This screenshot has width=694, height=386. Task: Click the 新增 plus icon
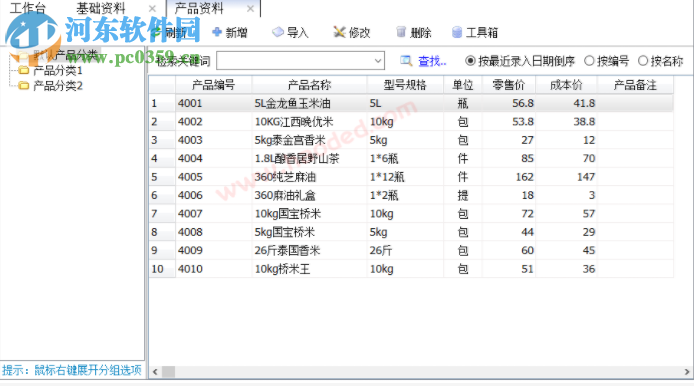pyautogui.click(x=217, y=32)
